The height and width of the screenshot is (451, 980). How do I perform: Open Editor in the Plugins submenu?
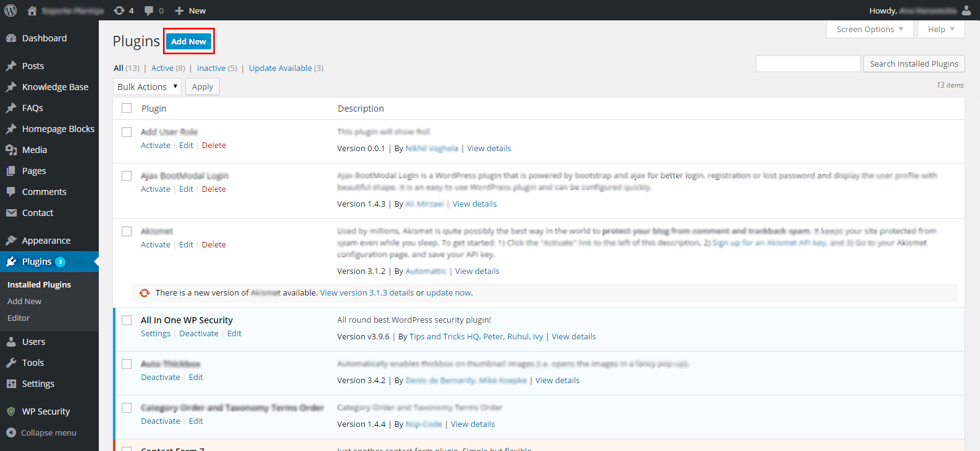19,318
